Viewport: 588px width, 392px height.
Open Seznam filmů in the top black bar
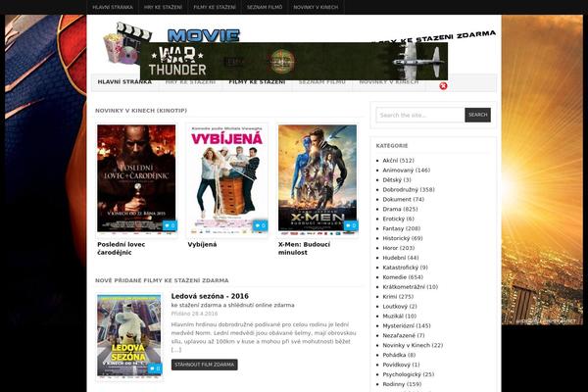265,7
